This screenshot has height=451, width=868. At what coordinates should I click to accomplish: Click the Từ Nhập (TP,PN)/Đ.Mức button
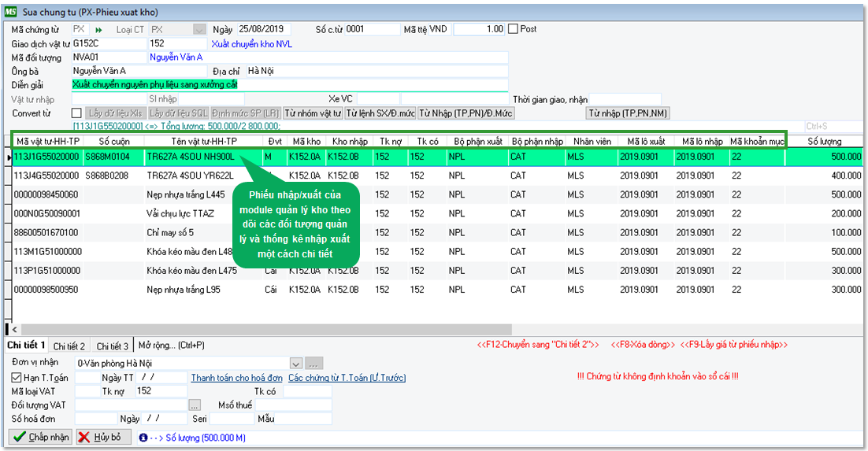[x=466, y=113]
